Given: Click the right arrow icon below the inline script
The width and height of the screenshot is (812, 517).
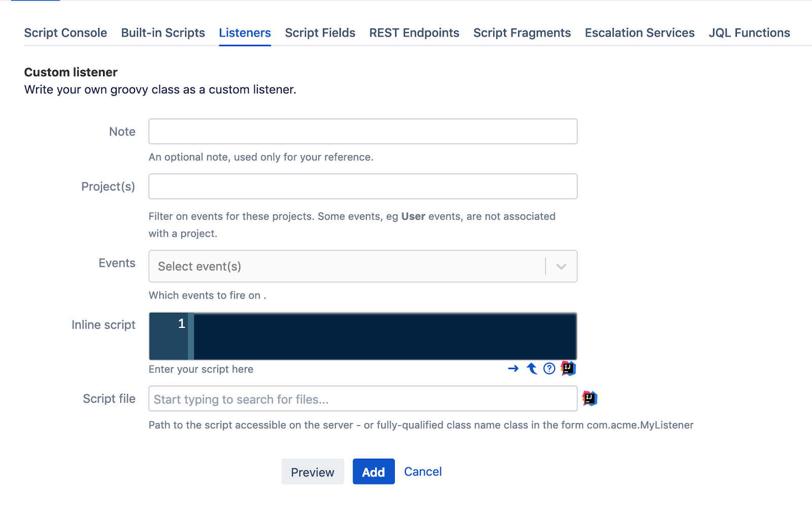Looking at the screenshot, I should (x=513, y=369).
